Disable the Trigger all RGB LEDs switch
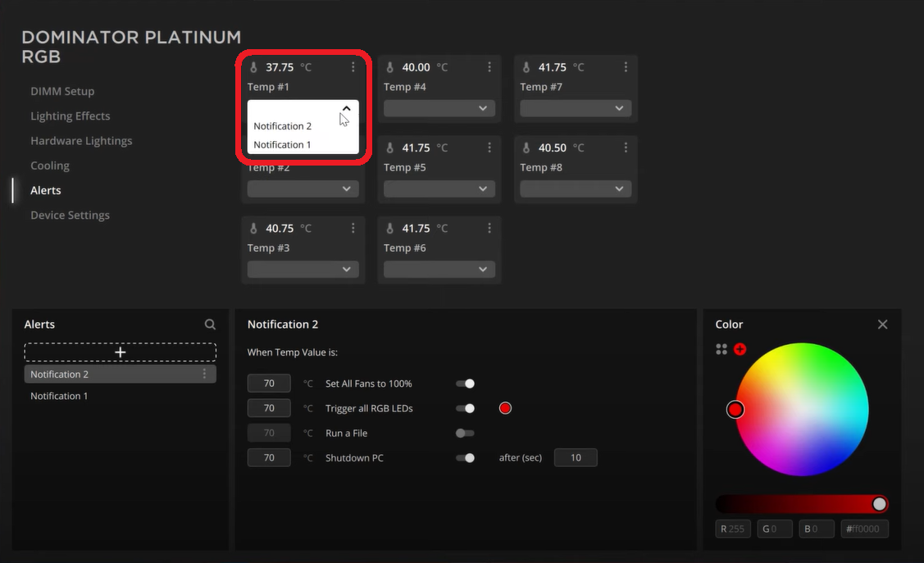The height and width of the screenshot is (563, 924). coord(465,408)
